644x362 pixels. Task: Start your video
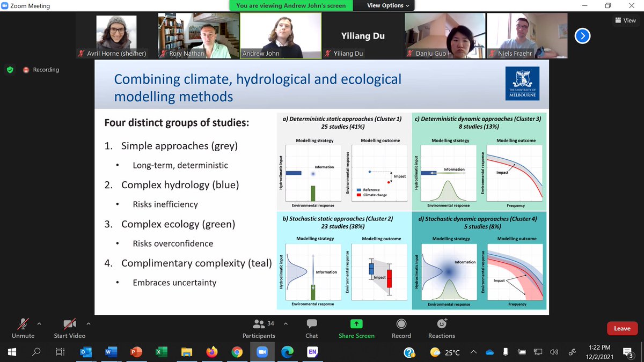pyautogui.click(x=69, y=328)
